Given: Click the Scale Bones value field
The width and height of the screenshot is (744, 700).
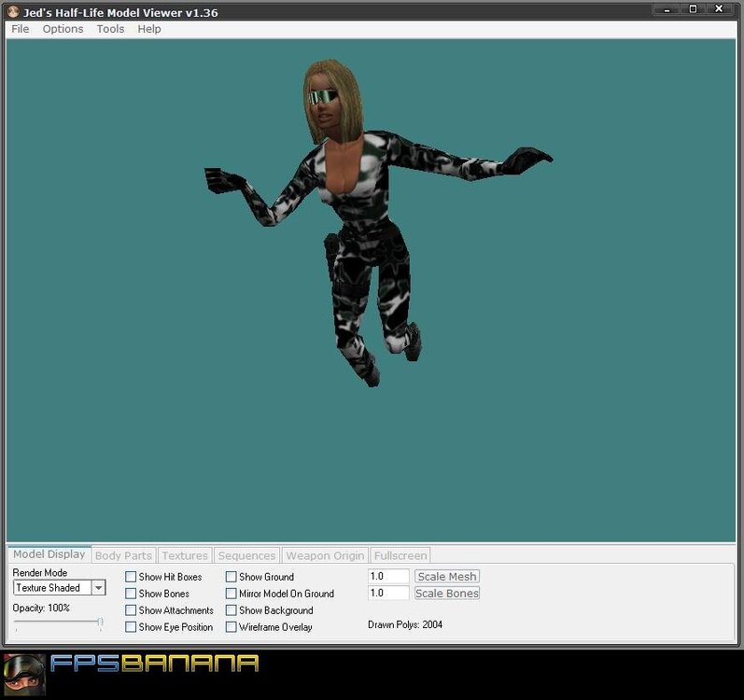Looking at the screenshot, I should (x=388, y=593).
